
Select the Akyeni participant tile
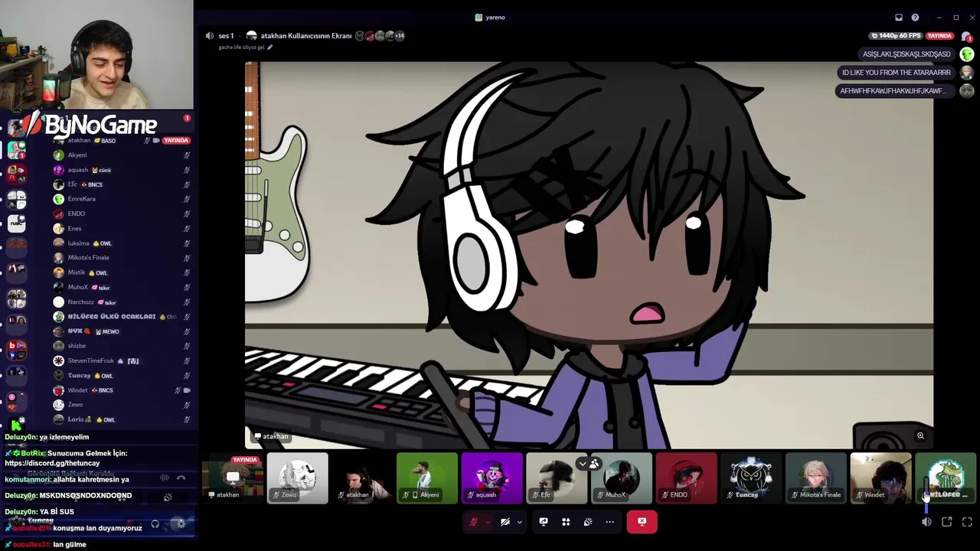[x=427, y=478]
